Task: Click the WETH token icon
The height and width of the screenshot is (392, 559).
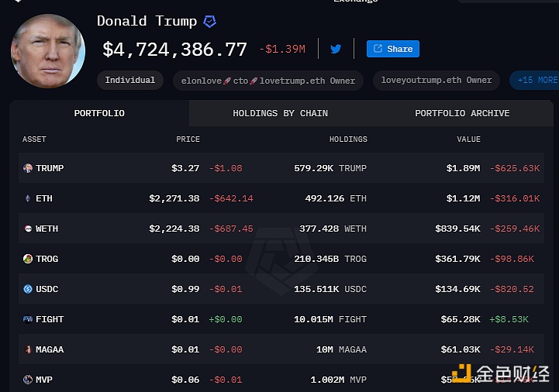Action: point(28,229)
